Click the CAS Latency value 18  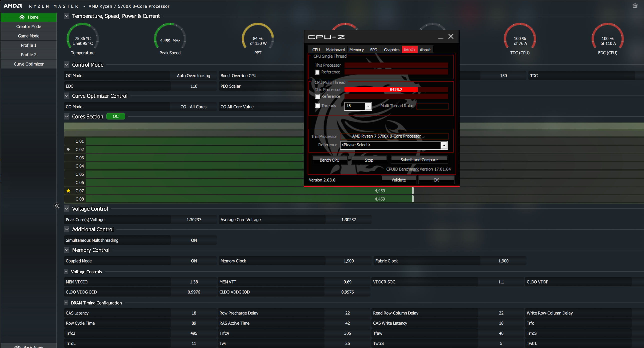(x=194, y=313)
